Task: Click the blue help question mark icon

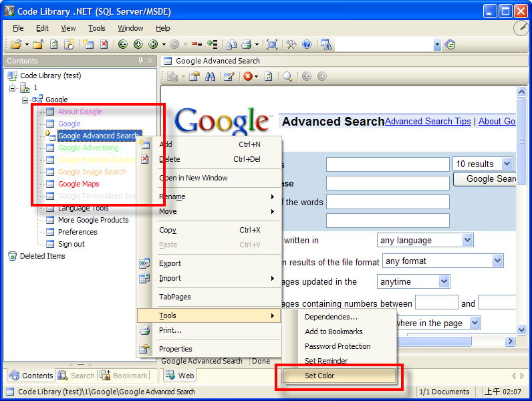Action: point(307,44)
